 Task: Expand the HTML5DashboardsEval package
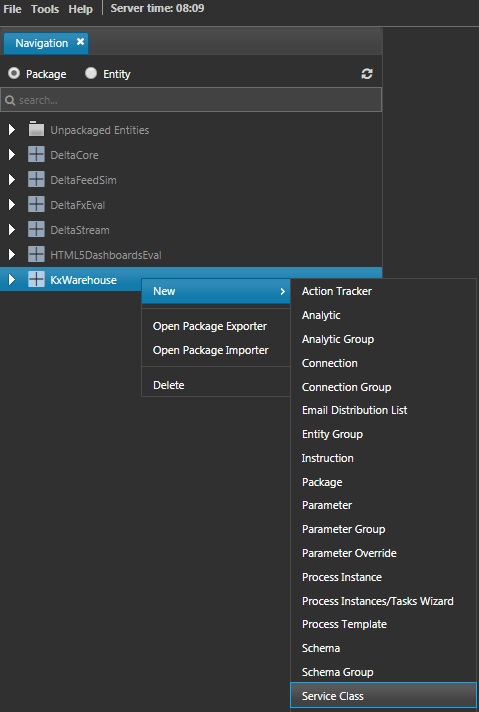tap(12, 255)
